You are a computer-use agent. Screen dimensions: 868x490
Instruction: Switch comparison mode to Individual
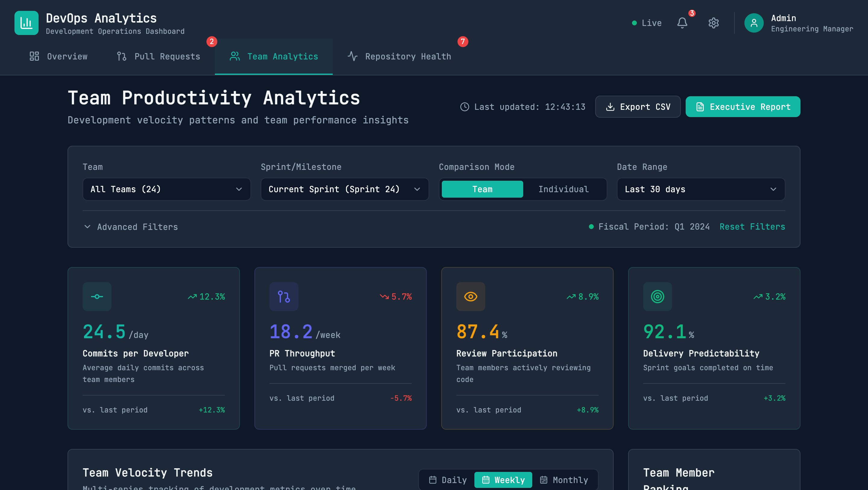563,189
